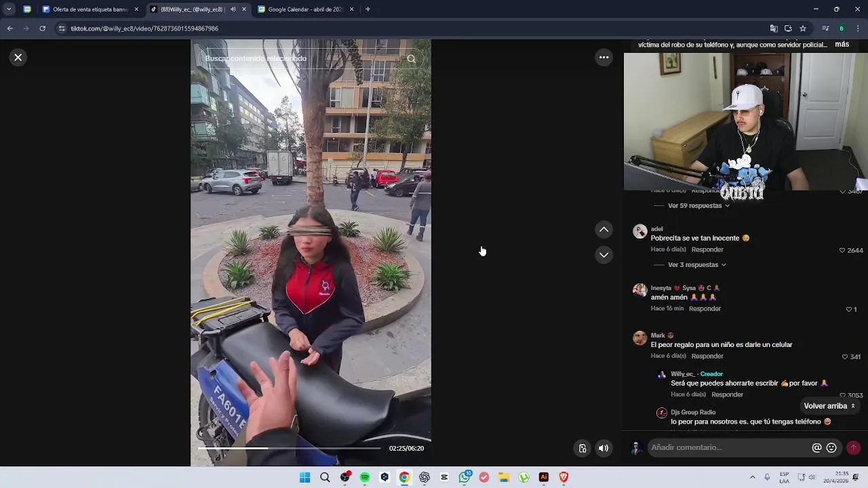Mute the TikTok tab audio icon
The image size is (868, 488).
(x=233, y=9)
